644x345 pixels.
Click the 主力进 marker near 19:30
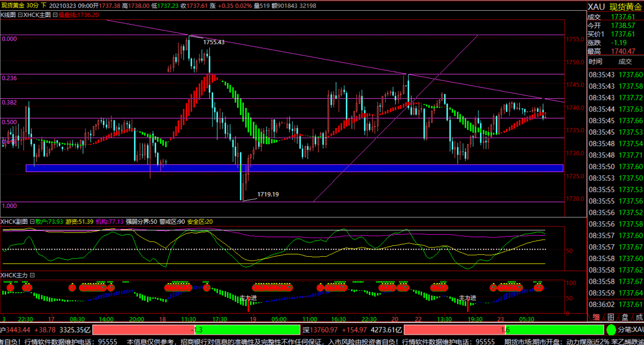click(467, 298)
